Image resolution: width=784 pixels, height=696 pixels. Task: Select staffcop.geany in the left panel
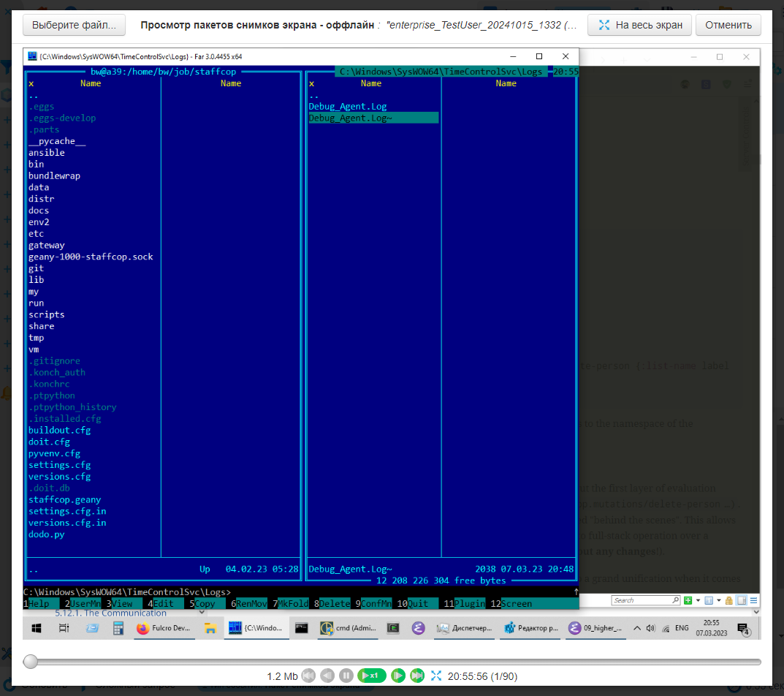pyautogui.click(x=65, y=499)
